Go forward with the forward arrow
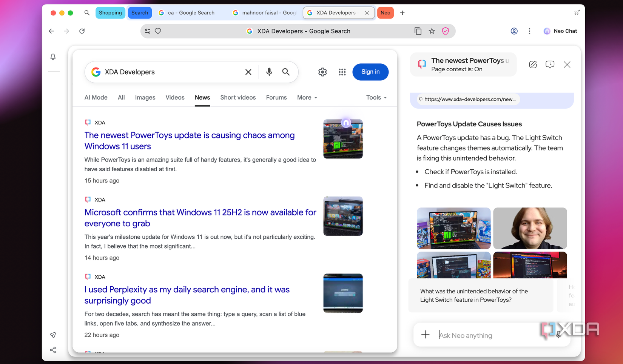623x364 pixels. [66, 31]
